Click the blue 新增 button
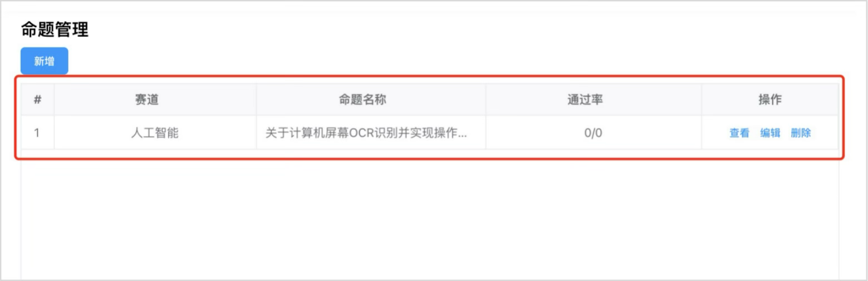Viewport: 868px width, 281px height. tap(45, 61)
